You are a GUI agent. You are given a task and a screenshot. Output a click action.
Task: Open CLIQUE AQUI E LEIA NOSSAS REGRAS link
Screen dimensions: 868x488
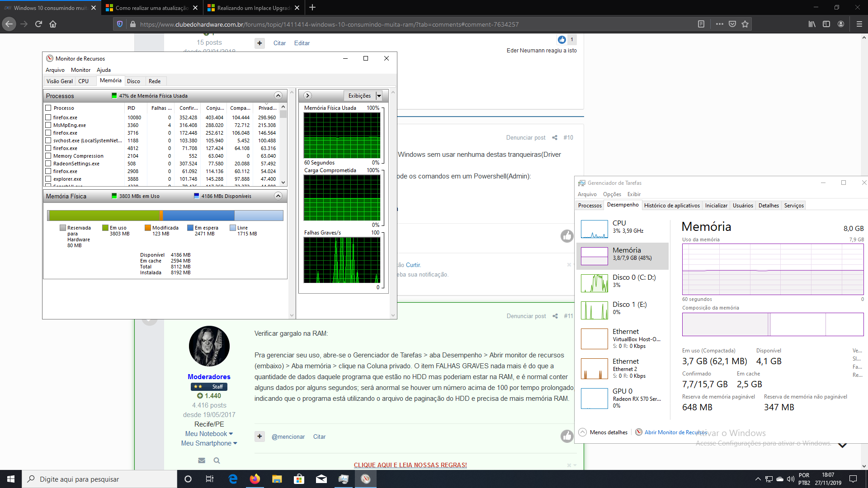(410, 465)
